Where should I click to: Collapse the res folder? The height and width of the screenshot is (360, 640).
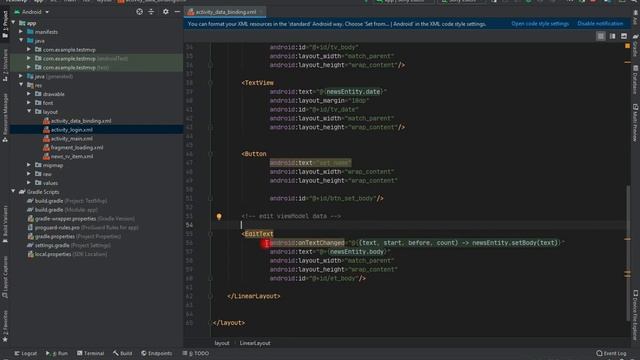coord(21,85)
